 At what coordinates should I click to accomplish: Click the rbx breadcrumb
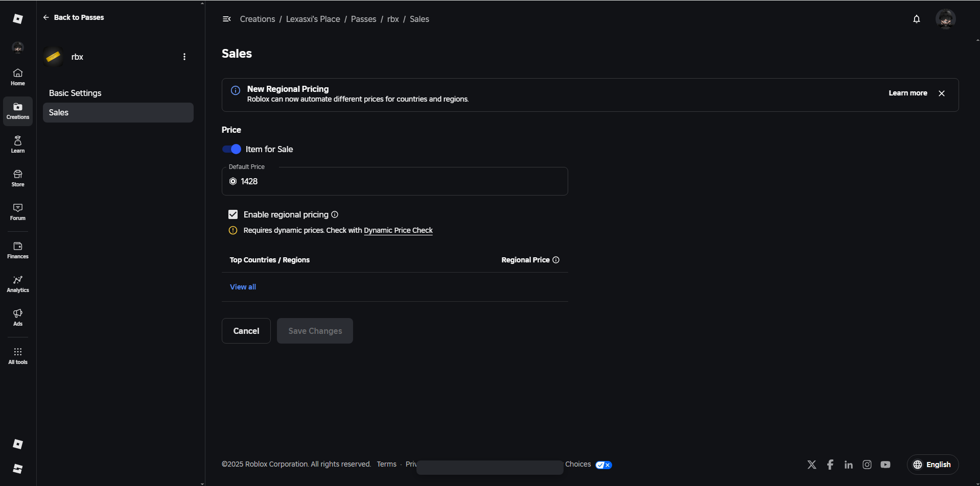point(393,19)
